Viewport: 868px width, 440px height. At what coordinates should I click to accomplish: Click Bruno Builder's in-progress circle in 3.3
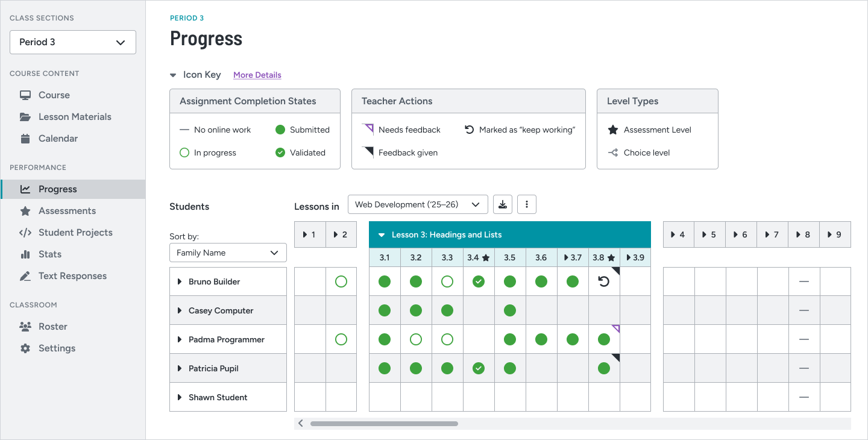click(x=447, y=281)
